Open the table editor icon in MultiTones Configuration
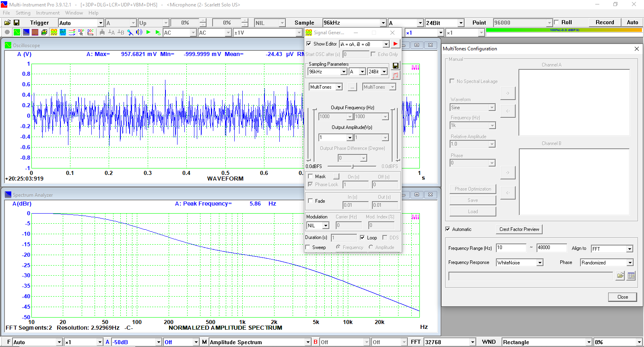This screenshot has width=644, height=347. [x=631, y=276]
